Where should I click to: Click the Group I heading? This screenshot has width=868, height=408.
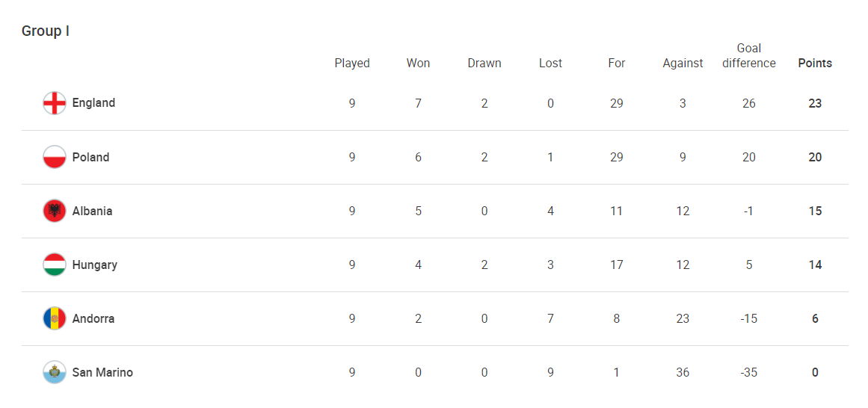pos(46,31)
